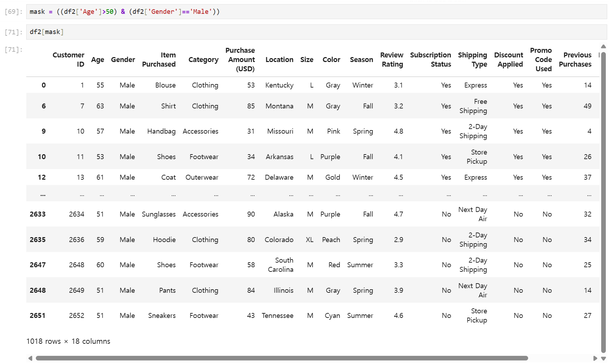The width and height of the screenshot is (609, 364).
Task: Click the Red color cell
Action: tap(334, 265)
